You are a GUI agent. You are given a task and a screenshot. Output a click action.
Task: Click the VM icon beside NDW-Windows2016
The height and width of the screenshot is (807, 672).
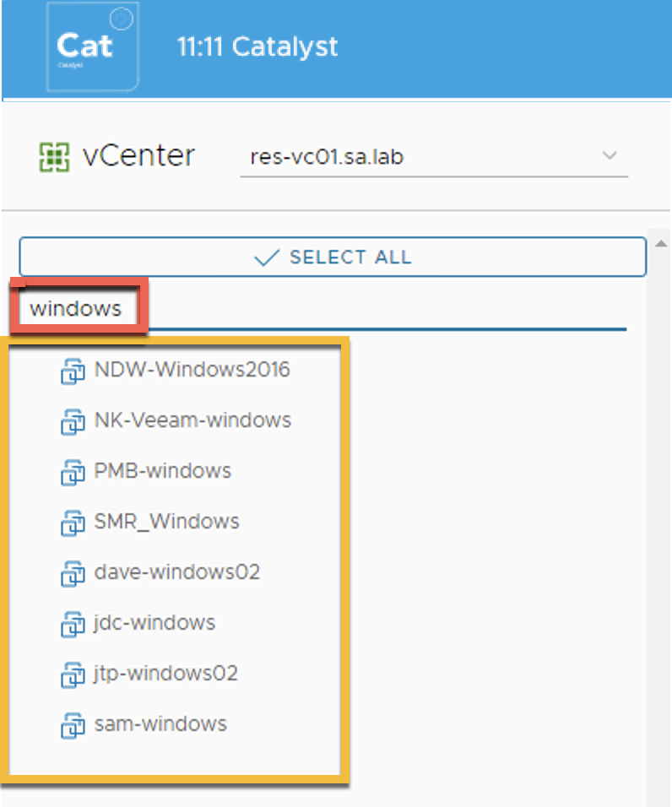(x=73, y=371)
